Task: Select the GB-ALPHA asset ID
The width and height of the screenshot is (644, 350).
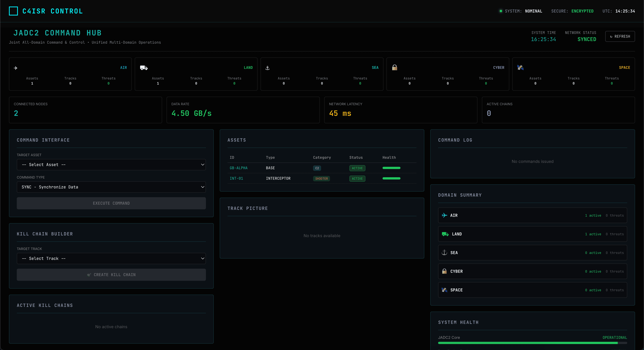Action: (239, 168)
